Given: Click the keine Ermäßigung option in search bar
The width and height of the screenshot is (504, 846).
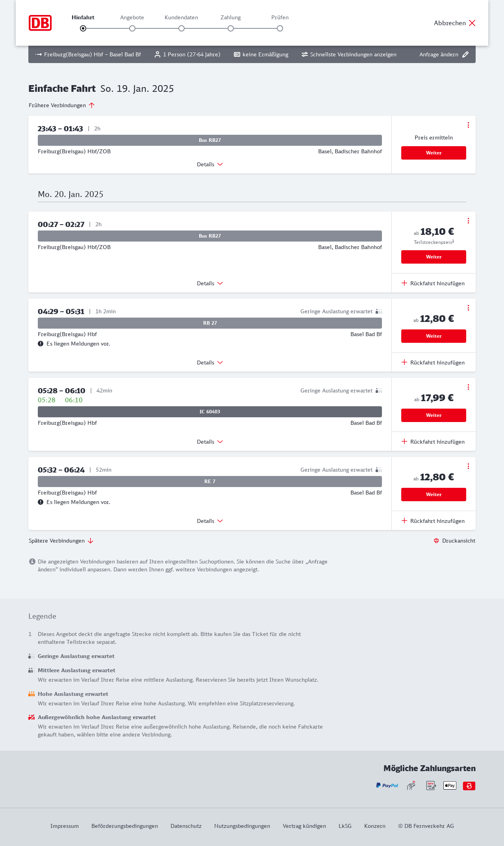Looking at the screenshot, I should pos(261,55).
